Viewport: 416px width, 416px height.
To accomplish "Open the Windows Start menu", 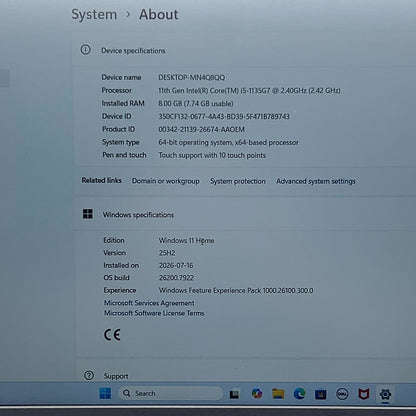I will [105, 394].
